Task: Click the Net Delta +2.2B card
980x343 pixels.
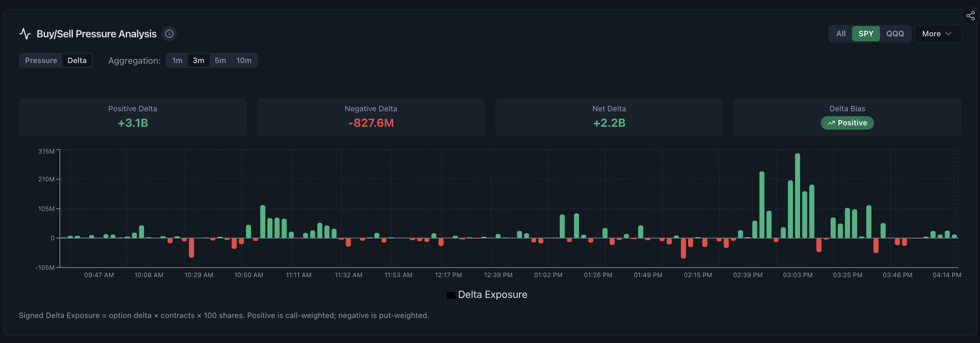Action: (x=609, y=117)
